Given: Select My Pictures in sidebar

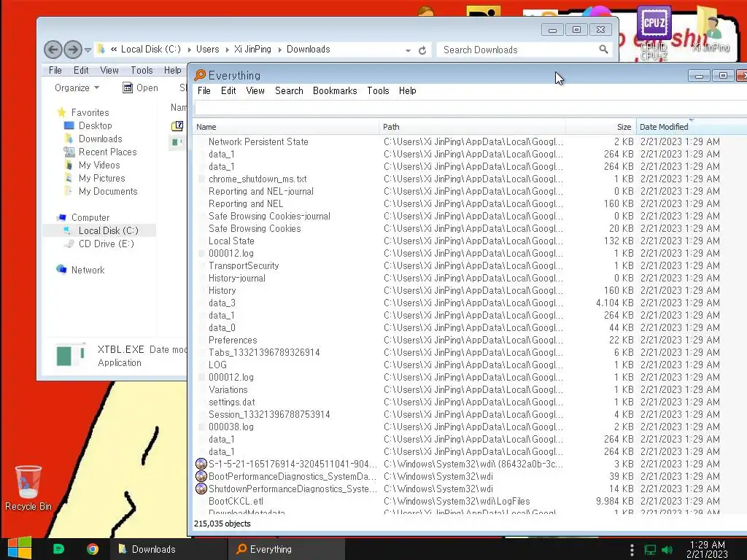Looking at the screenshot, I should 102,178.
